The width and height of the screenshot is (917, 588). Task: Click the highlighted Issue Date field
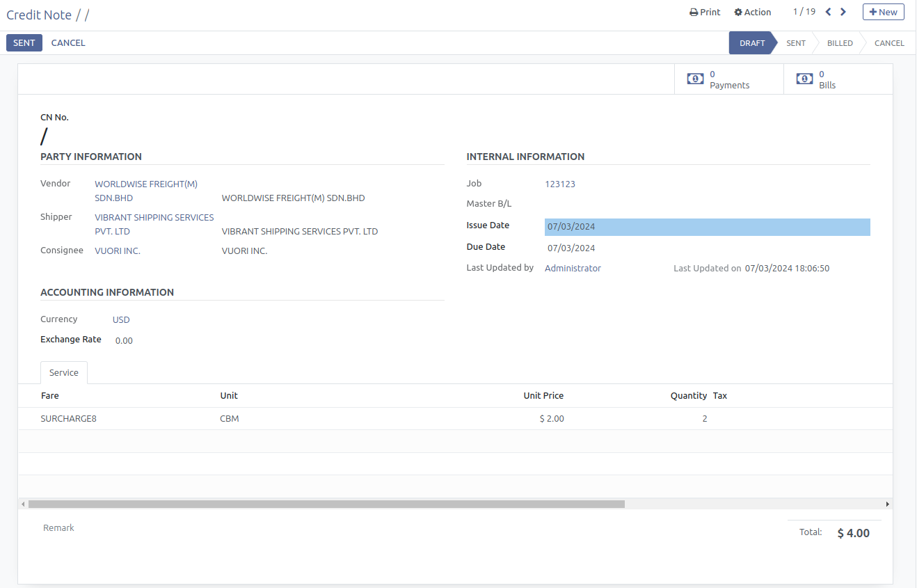click(x=706, y=227)
